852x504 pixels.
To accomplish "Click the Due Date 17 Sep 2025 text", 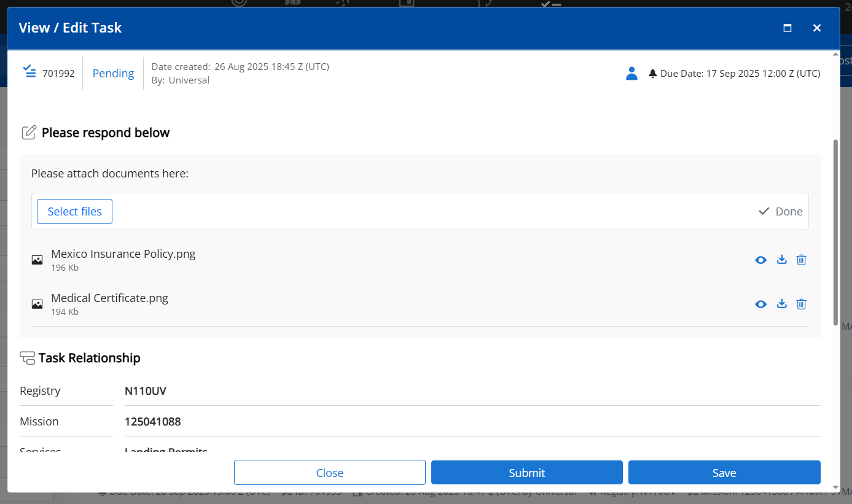I will point(740,74).
